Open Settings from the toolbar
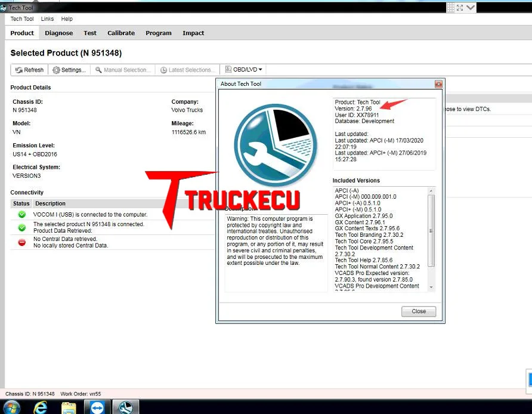 point(69,70)
